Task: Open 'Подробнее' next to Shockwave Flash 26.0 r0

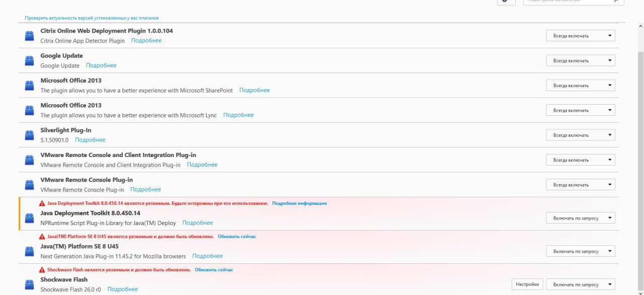Action: pyautogui.click(x=123, y=289)
